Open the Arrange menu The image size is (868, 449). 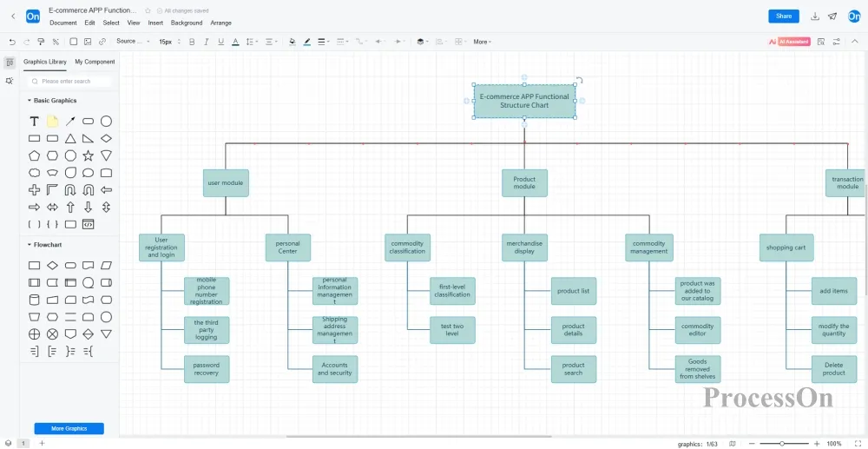(220, 23)
